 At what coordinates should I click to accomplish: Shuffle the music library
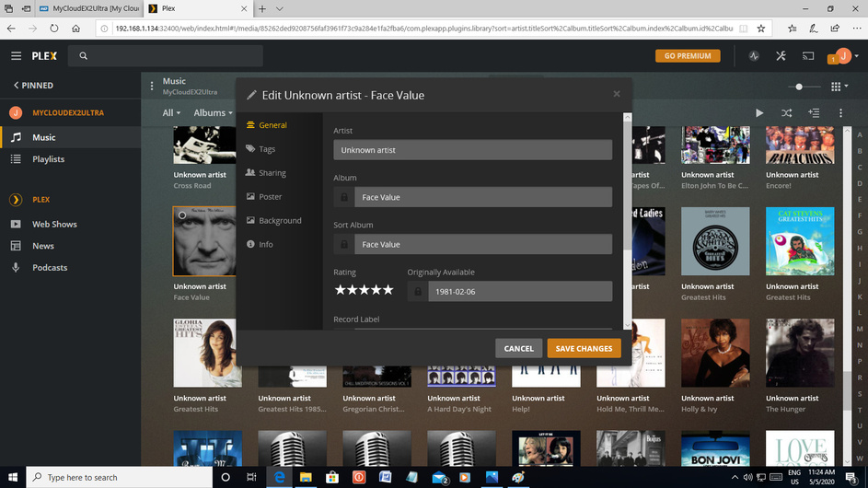pos(787,113)
